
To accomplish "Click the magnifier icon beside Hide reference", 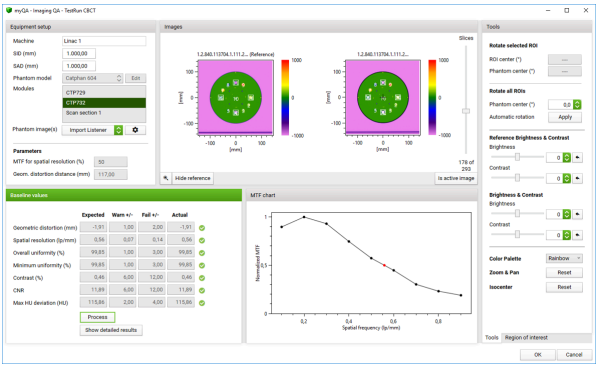I will point(166,178).
